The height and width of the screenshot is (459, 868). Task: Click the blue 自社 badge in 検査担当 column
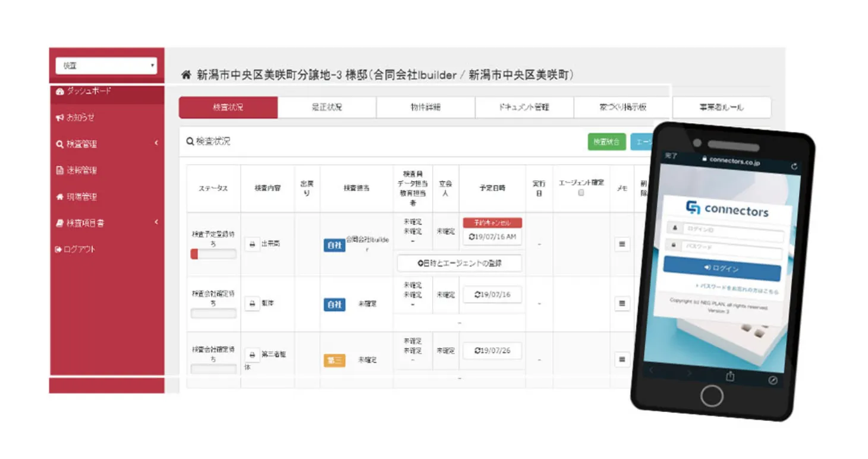(x=334, y=244)
